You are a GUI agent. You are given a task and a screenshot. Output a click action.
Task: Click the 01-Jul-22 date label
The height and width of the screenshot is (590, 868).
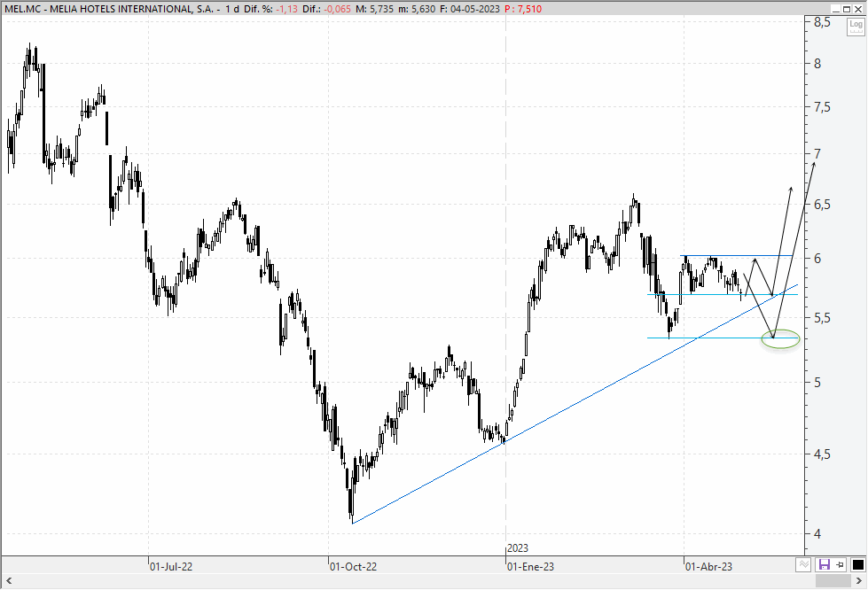[172, 567]
